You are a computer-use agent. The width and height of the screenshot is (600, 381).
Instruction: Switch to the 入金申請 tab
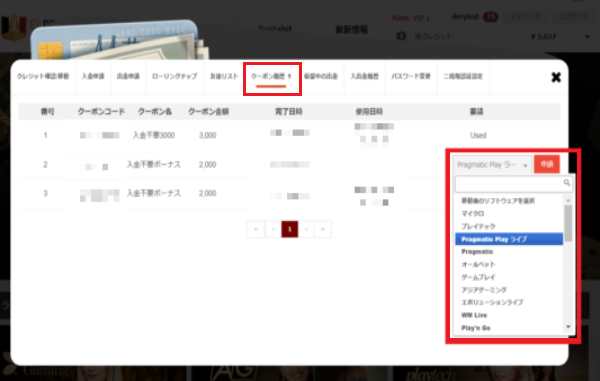[93, 76]
